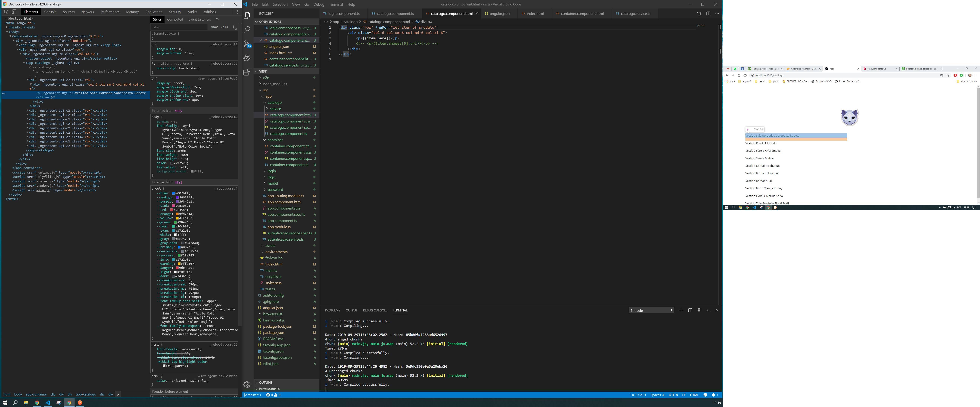Screen dimensions: 980x407
Task: Show more Styles pane tabs chevron
Action: pos(217,19)
